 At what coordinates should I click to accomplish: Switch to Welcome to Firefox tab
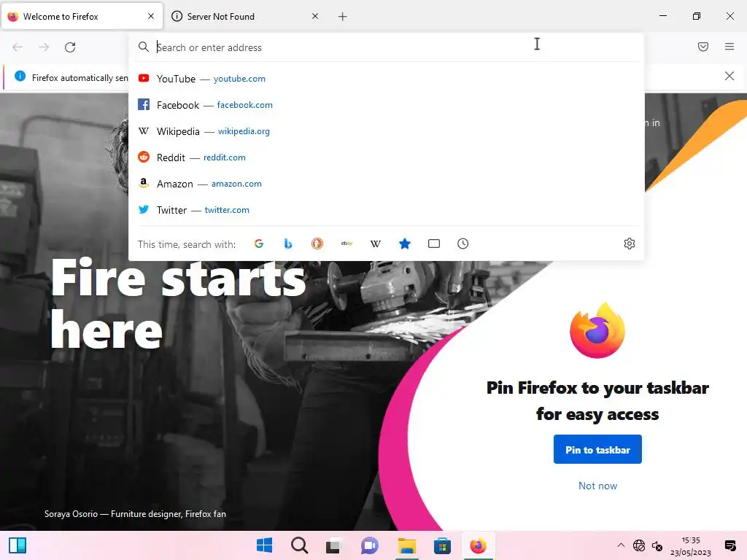[x=82, y=17]
